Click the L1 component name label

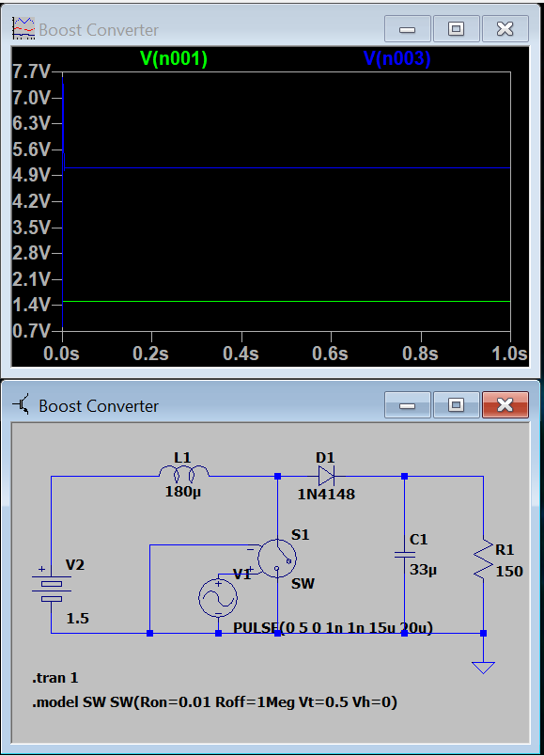tap(182, 458)
